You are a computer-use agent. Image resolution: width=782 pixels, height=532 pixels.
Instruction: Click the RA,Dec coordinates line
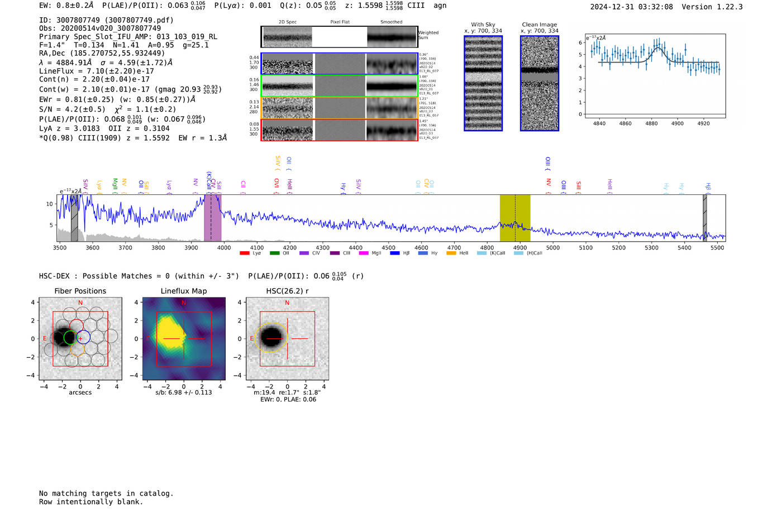[102, 54]
